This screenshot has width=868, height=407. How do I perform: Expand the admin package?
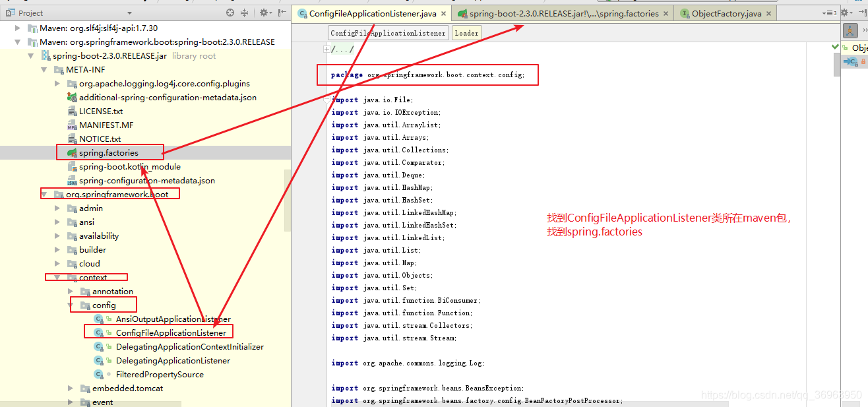point(57,208)
